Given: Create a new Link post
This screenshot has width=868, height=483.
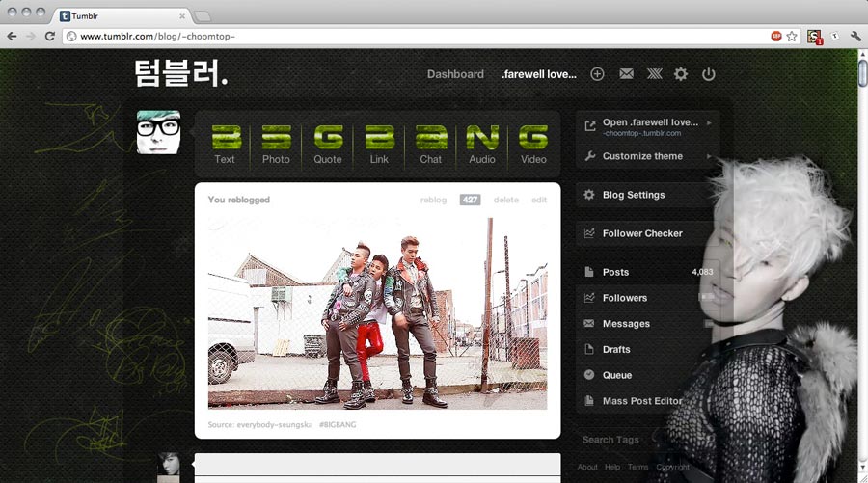Looking at the screenshot, I should pyautogui.click(x=379, y=145).
